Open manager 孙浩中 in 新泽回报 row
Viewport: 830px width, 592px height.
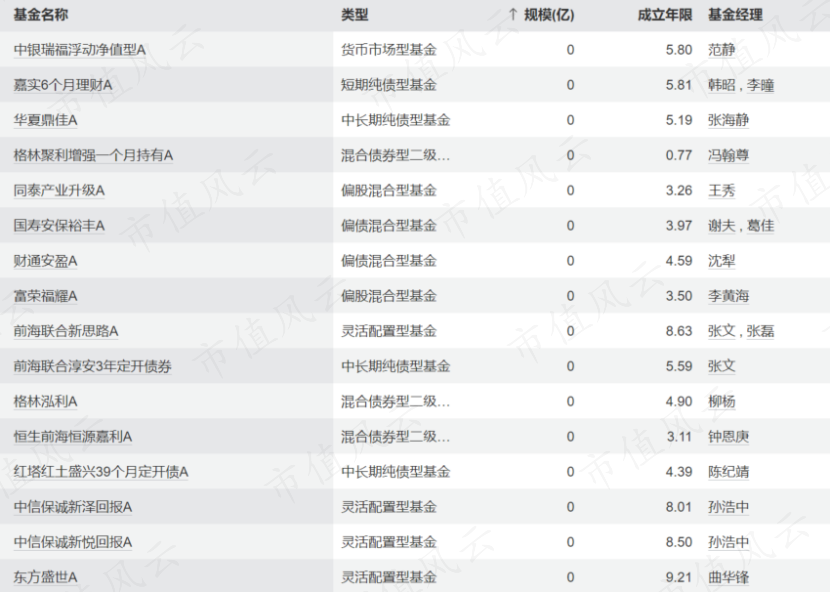click(x=728, y=507)
